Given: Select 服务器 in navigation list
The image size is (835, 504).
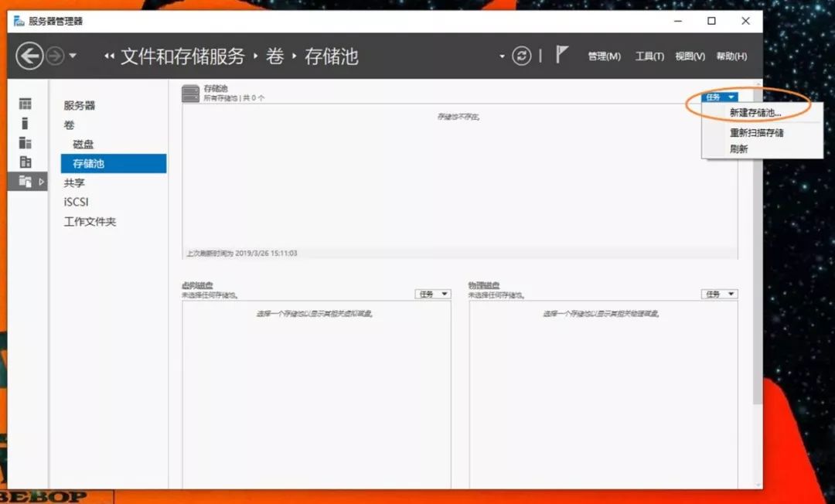Looking at the screenshot, I should tap(80, 105).
